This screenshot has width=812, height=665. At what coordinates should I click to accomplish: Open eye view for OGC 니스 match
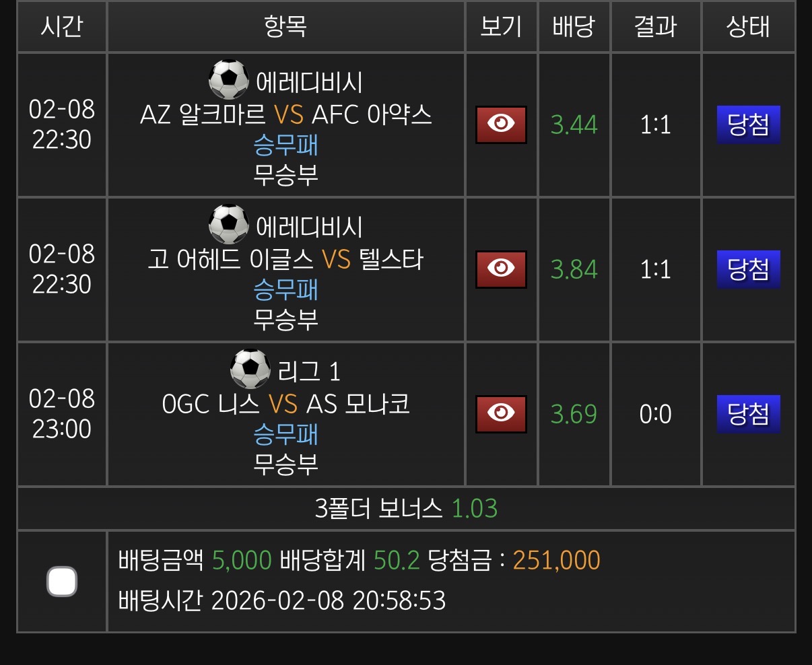[501, 413]
